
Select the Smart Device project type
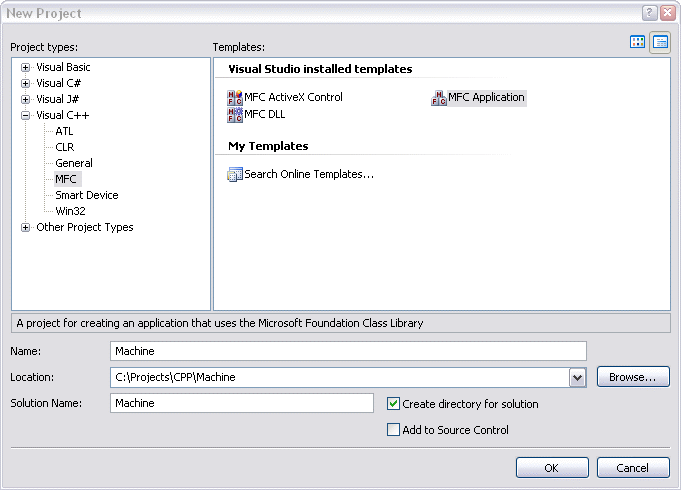pyautogui.click(x=87, y=195)
